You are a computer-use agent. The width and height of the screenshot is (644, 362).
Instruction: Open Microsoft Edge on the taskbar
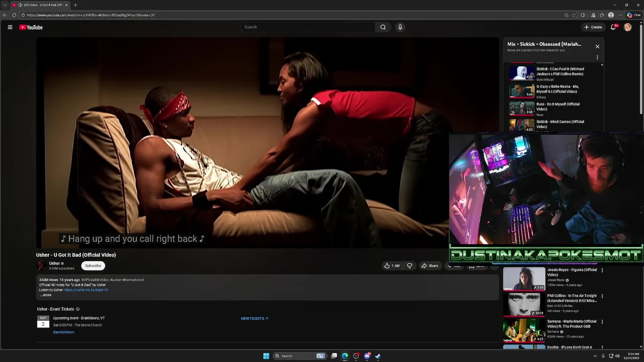point(345,356)
